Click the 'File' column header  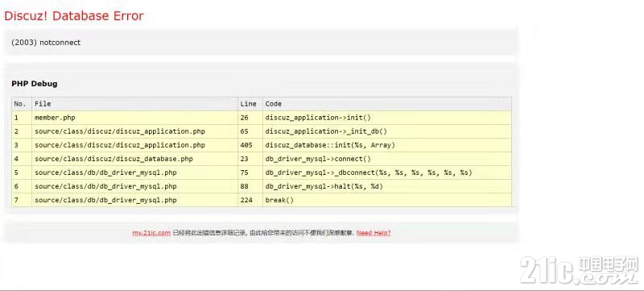(x=134, y=104)
